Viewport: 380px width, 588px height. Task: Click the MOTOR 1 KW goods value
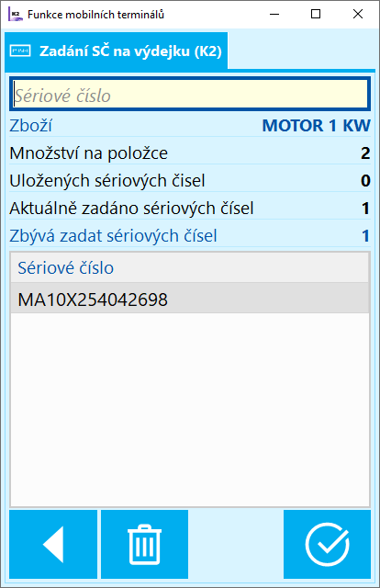pos(317,126)
